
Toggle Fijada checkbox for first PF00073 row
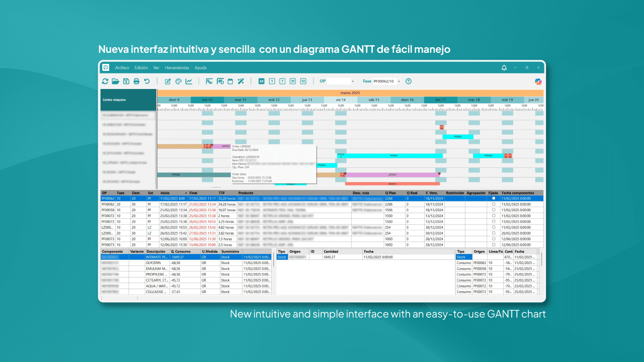point(494,239)
